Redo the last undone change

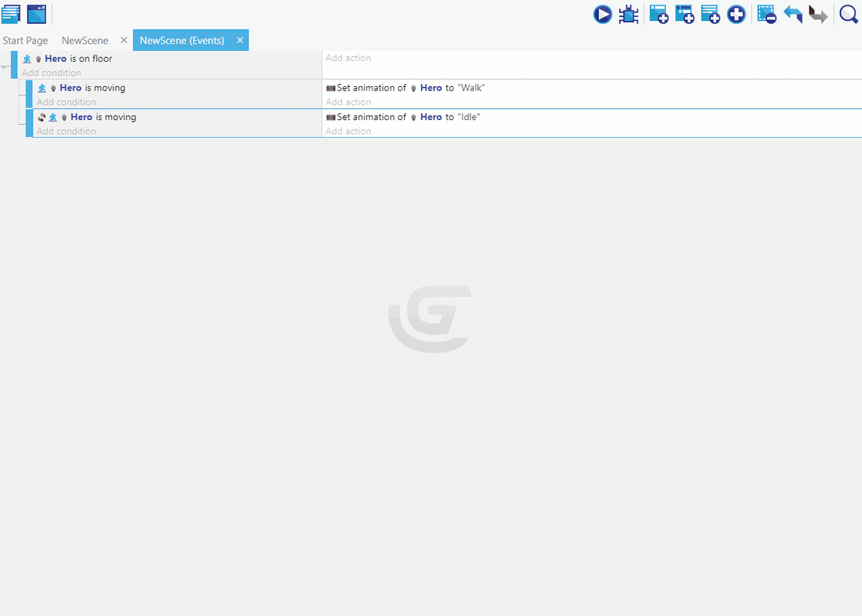coord(818,14)
